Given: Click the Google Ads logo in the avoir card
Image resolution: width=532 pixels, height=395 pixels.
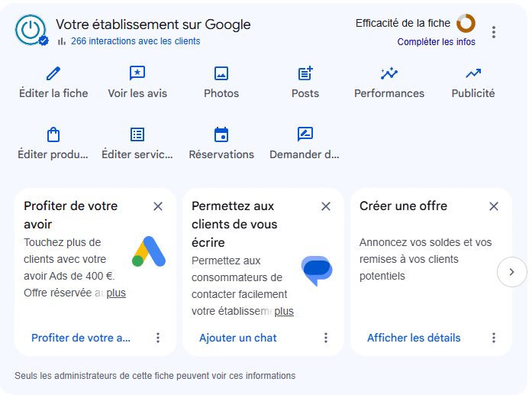Looking at the screenshot, I should click(x=149, y=251).
